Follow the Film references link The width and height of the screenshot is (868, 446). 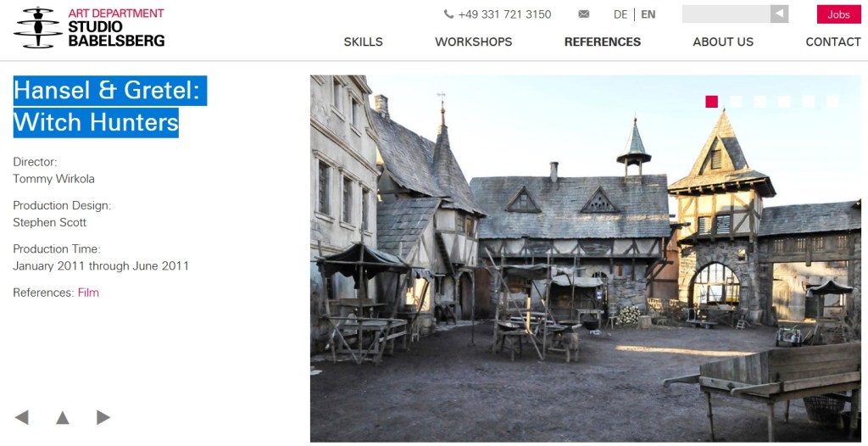point(88,293)
